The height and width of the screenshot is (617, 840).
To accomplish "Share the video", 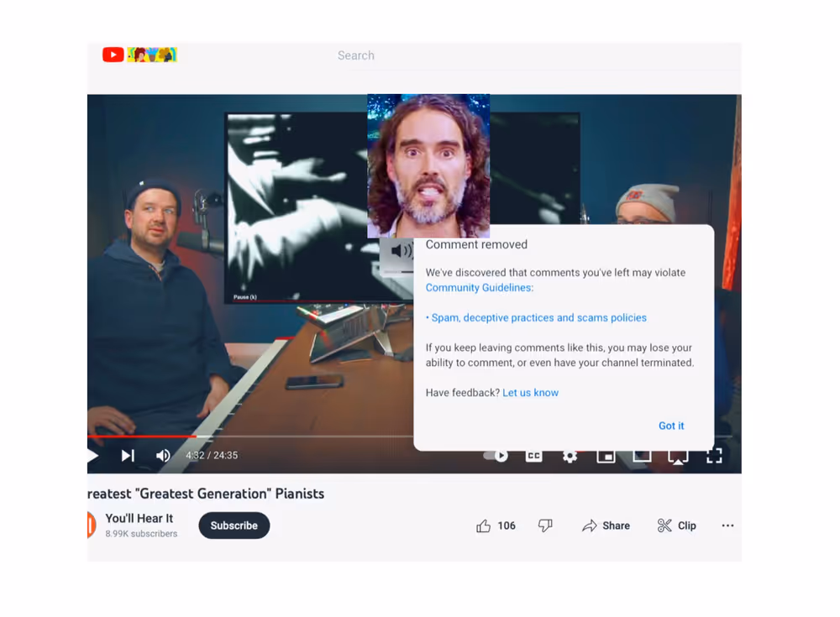I will point(606,525).
